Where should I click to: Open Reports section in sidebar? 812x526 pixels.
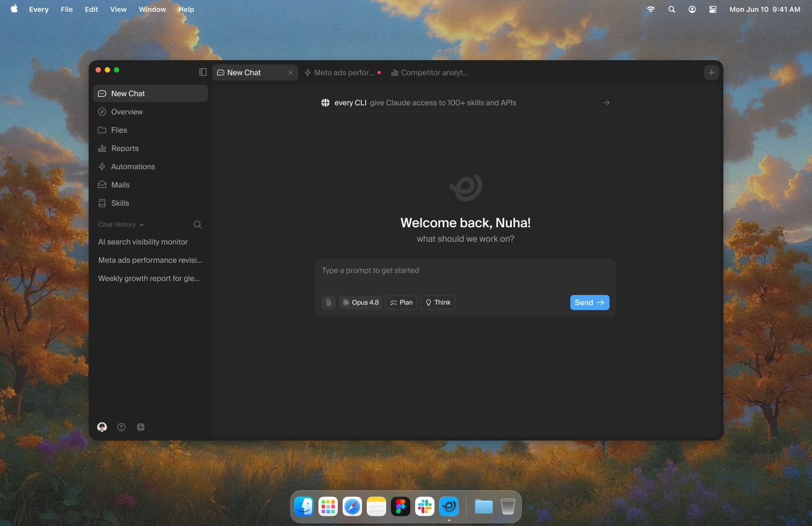[x=150, y=148]
